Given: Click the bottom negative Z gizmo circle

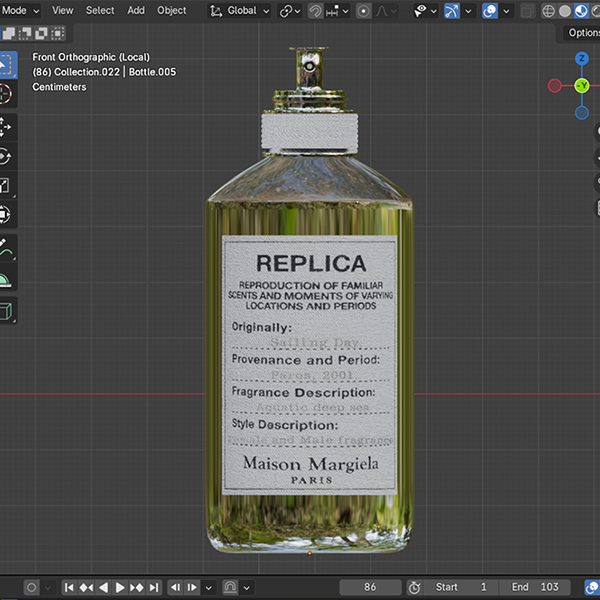Looking at the screenshot, I should (x=582, y=113).
